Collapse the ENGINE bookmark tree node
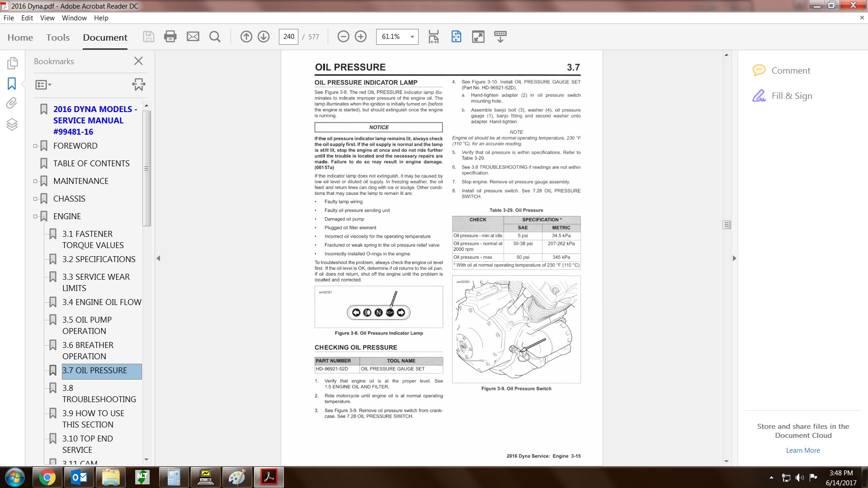The height and width of the screenshot is (488, 868). [35, 216]
